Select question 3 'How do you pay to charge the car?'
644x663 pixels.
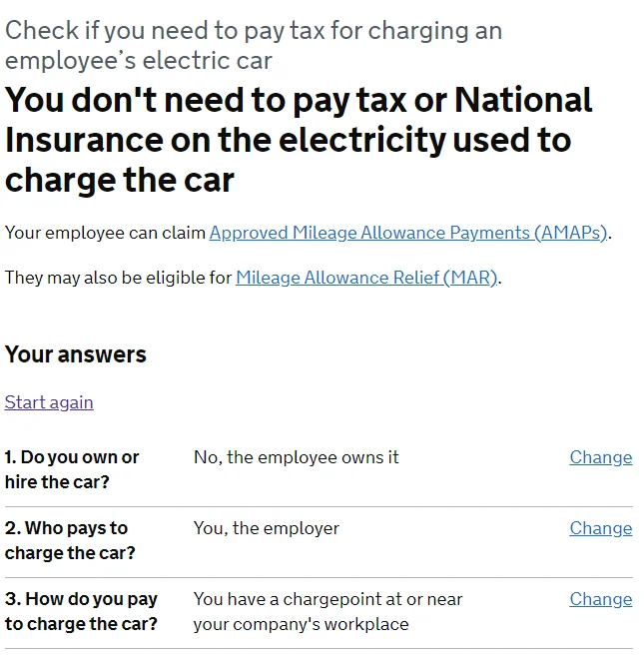(x=81, y=612)
